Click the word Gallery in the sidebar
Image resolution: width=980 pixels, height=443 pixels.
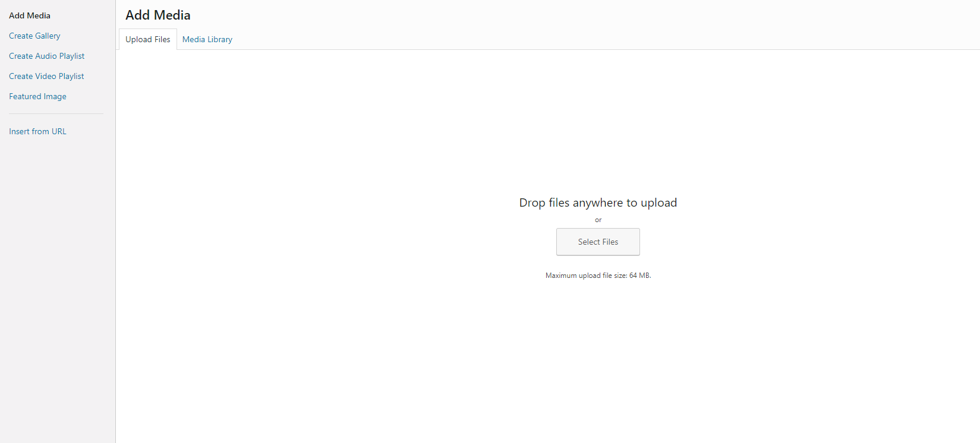[48, 36]
